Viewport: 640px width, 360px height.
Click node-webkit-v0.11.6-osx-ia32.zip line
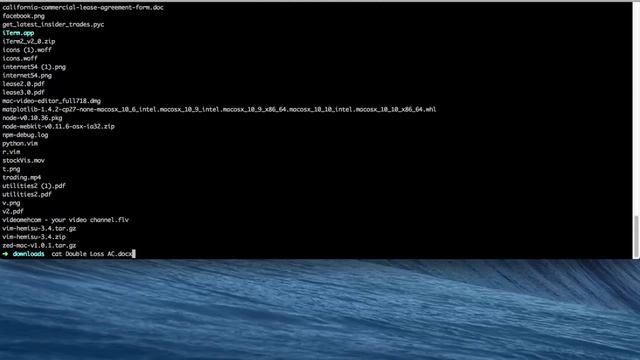click(58, 127)
